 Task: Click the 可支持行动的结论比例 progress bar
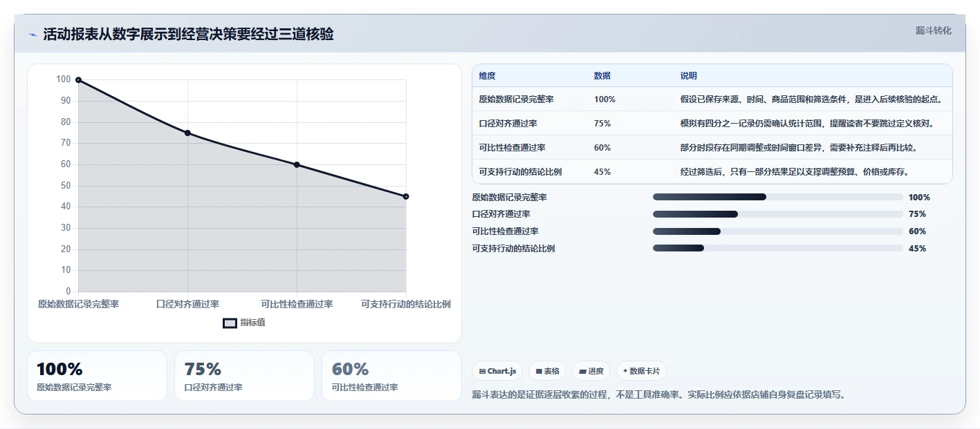pos(778,248)
